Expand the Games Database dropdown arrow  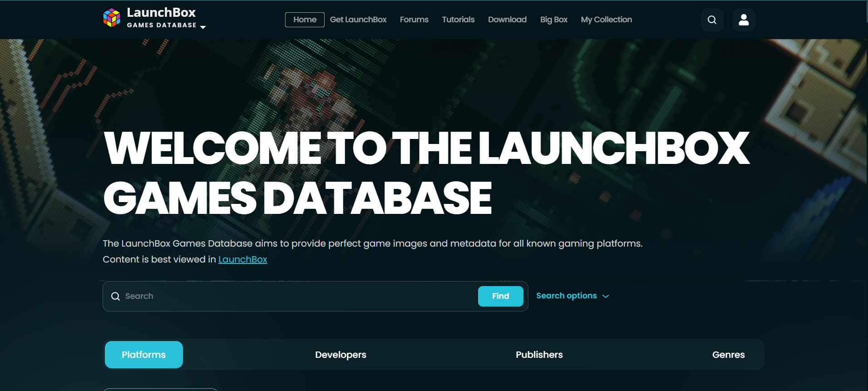[x=203, y=27]
